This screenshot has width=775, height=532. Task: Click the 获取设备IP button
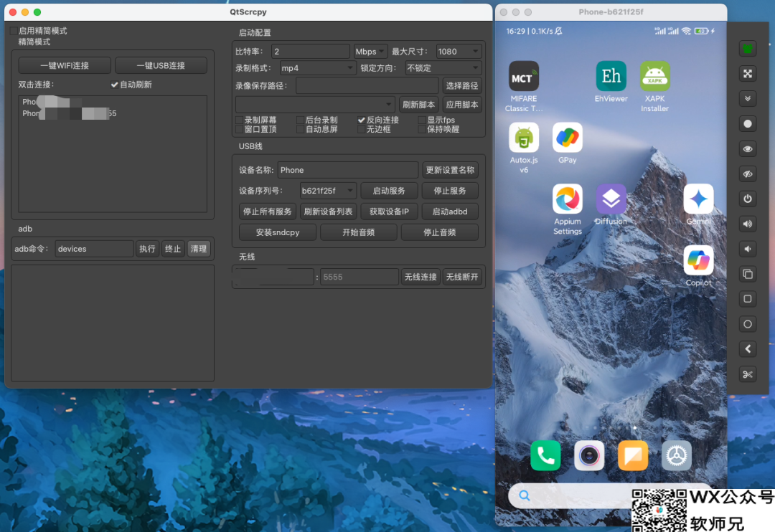(389, 212)
